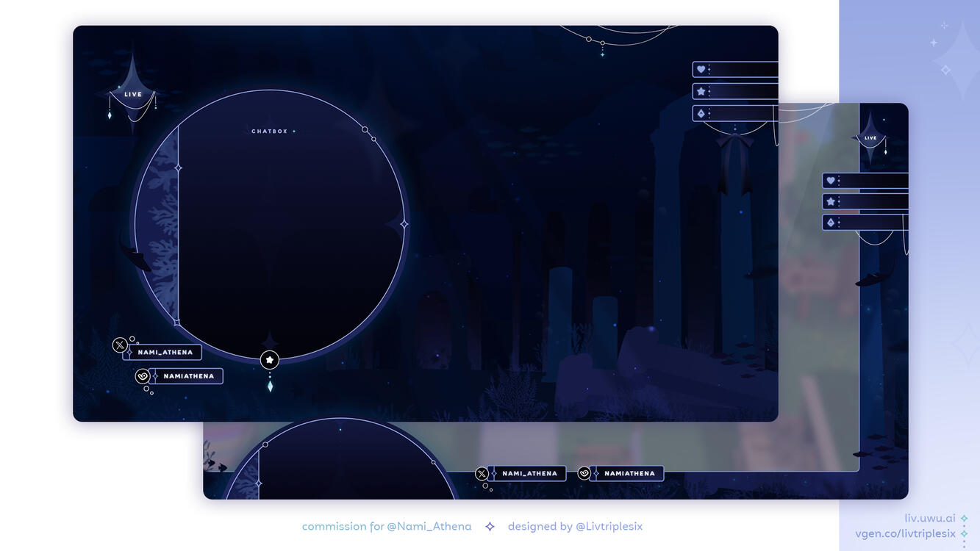Click the CHATBOX heading inside the circle

[270, 132]
